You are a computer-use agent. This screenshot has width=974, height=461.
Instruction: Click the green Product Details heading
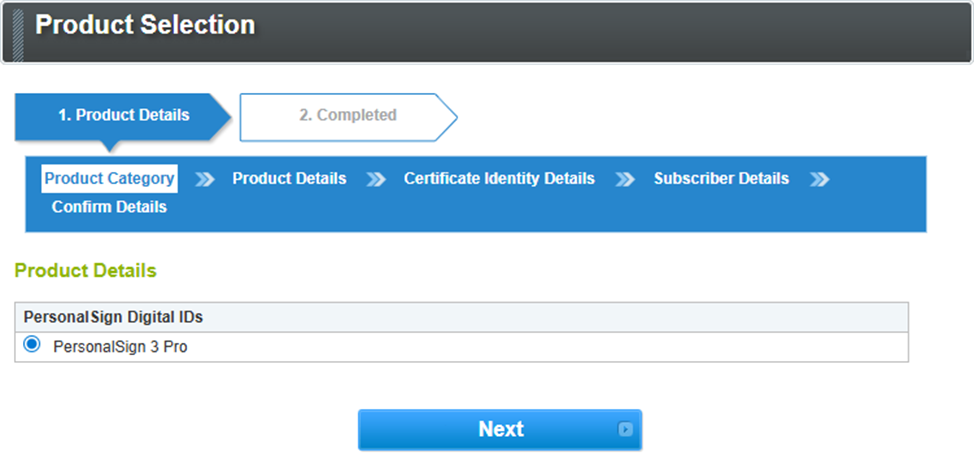(85, 271)
